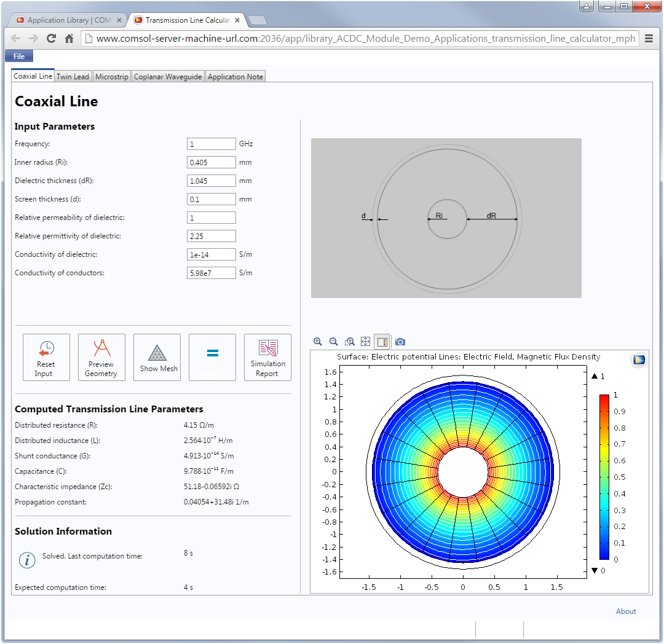
Task: Click the Preview Geometry button
Action: [x=101, y=357]
